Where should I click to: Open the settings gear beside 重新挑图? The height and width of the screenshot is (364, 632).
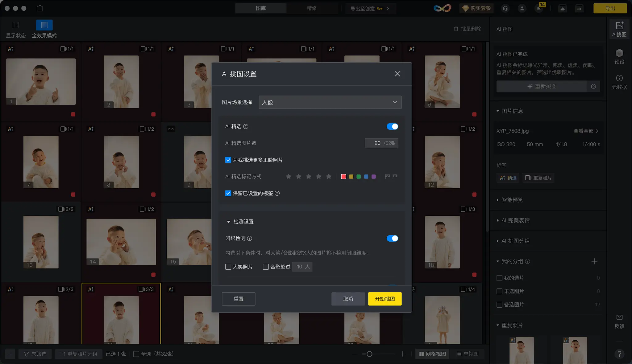[x=593, y=86]
